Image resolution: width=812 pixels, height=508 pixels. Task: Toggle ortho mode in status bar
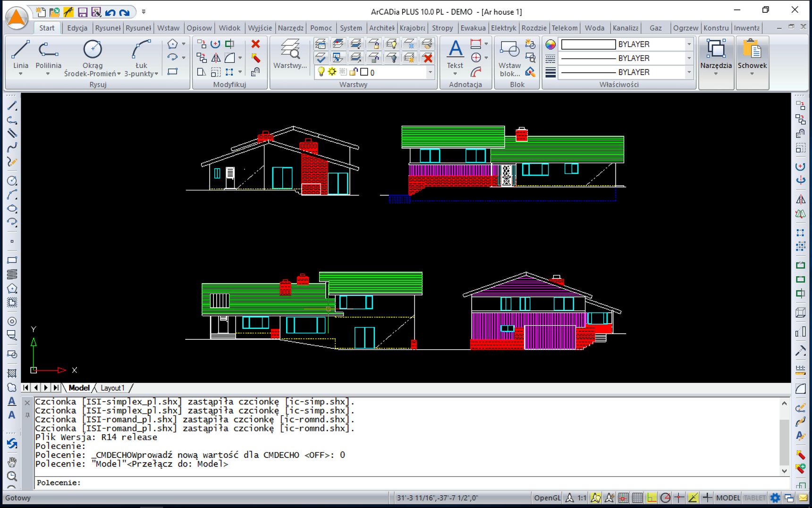click(651, 498)
